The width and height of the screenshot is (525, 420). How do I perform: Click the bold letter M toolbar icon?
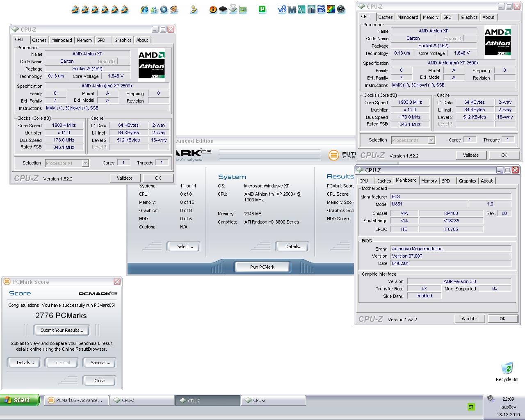(292, 9)
